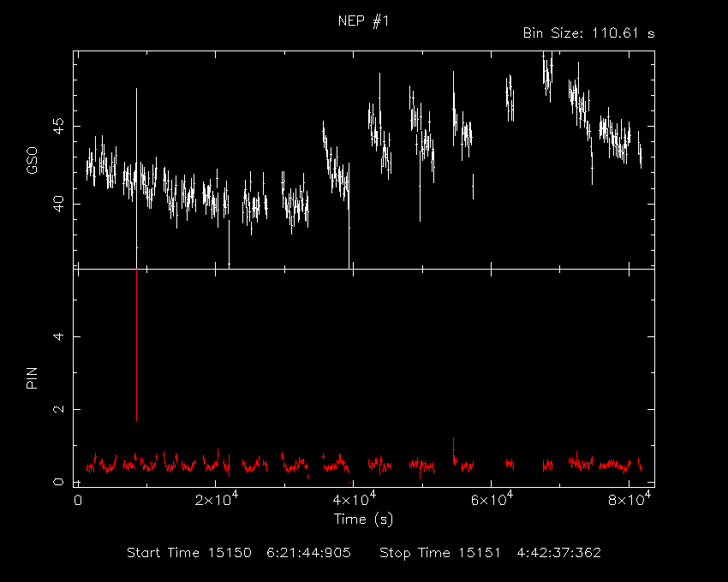Click the GSO axis tick value 45
728x582 pixels.
tap(58, 126)
